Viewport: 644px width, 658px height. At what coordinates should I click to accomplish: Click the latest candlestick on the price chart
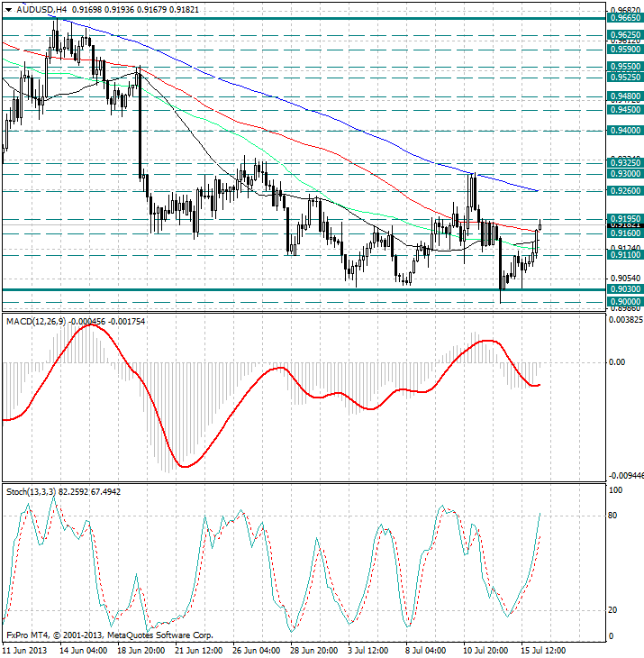point(540,224)
